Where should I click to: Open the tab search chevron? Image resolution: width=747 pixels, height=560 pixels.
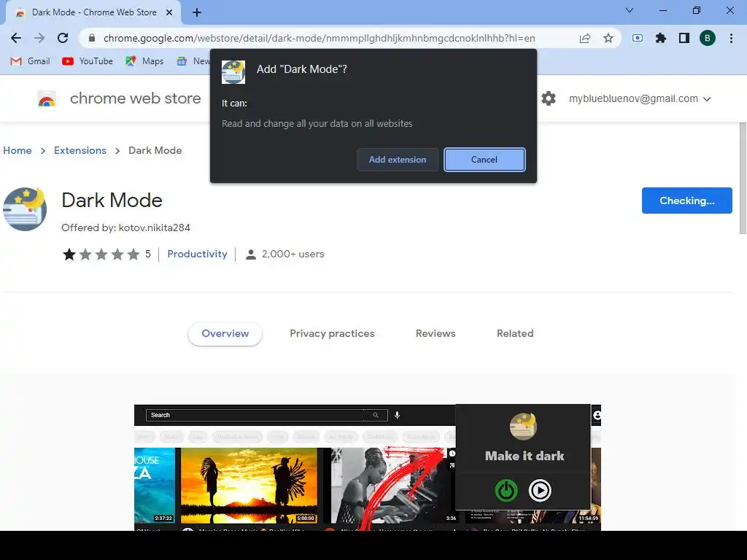click(630, 10)
